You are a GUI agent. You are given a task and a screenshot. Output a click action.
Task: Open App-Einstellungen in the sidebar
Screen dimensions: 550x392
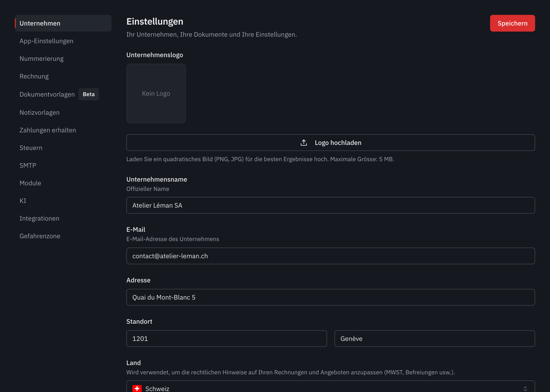(x=46, y=41)
